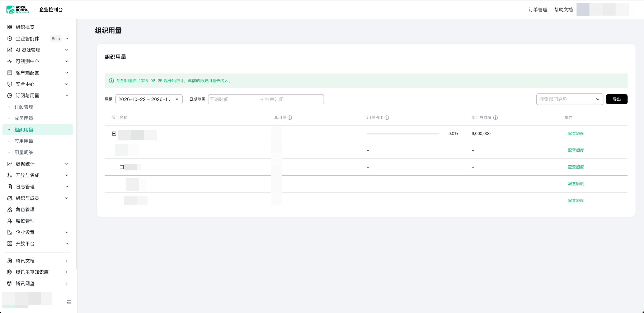This screenshot has width=644, height=313.
Task: Click the 客户端配置 window icon
Action: click(10, 73)
